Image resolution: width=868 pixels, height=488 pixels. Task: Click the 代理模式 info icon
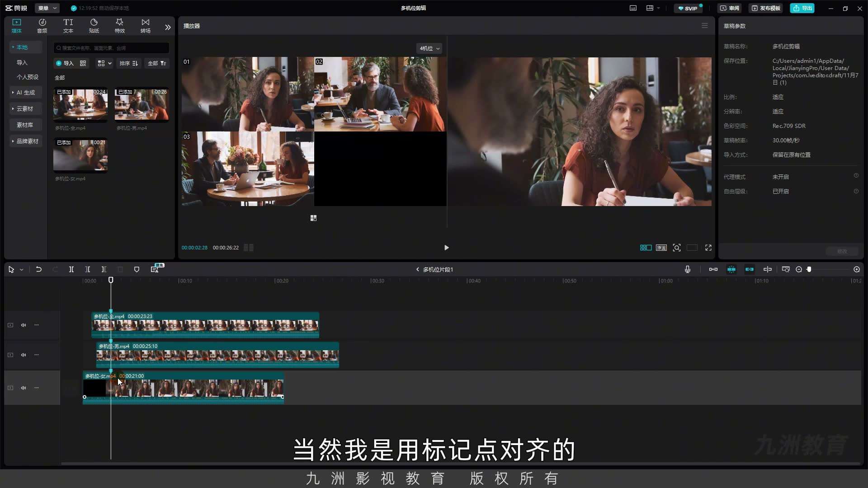click(856, 176)
